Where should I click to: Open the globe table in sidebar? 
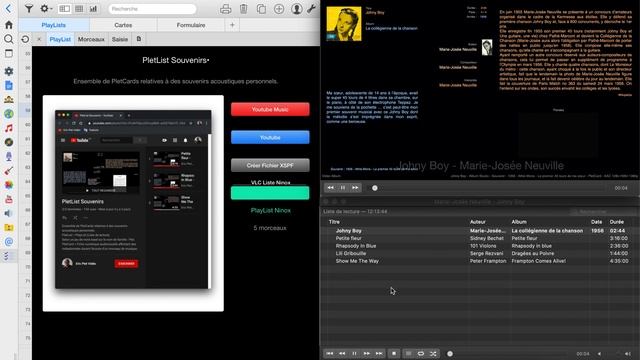(x=9, y=114)
